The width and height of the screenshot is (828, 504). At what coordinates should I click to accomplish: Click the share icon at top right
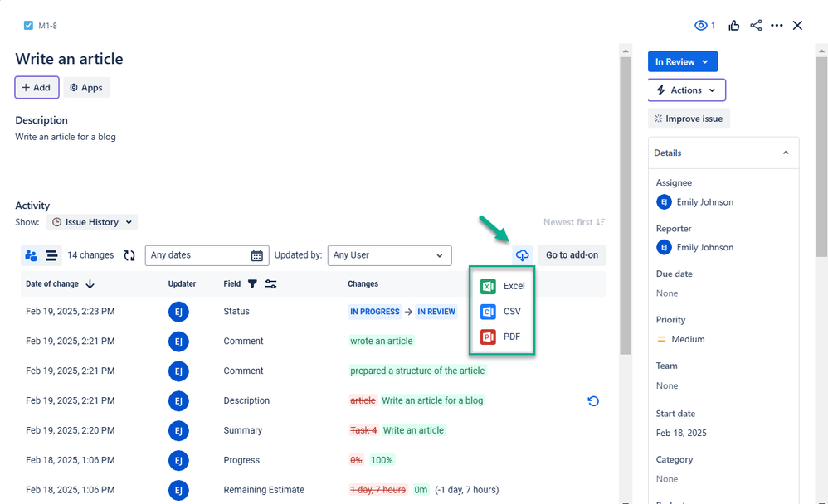(756, 25)
